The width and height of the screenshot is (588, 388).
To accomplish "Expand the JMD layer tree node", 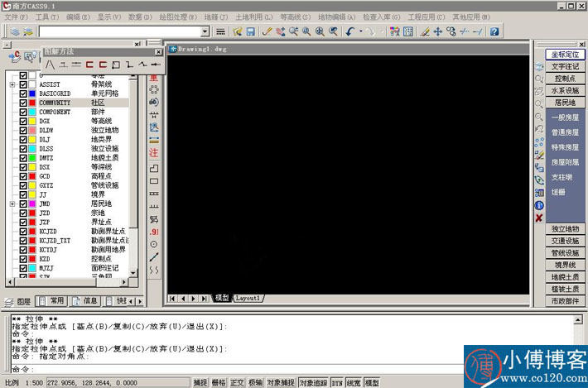I will (12, 204).
